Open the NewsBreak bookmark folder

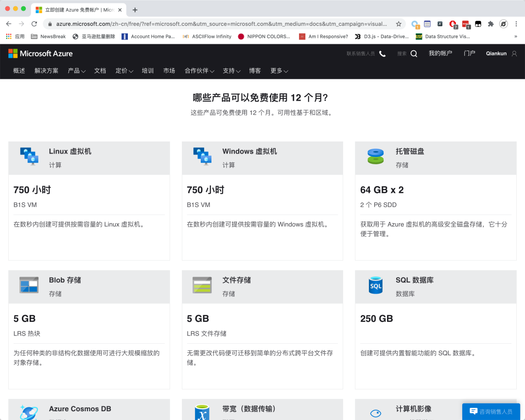[48, 36]
